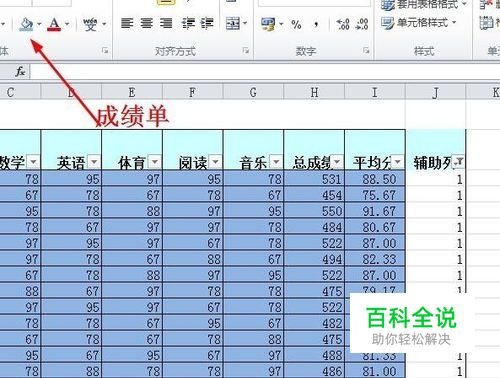Screen dimensions: 500x378
Task: Select the cell with average 88.50
Action: (375, 179)
